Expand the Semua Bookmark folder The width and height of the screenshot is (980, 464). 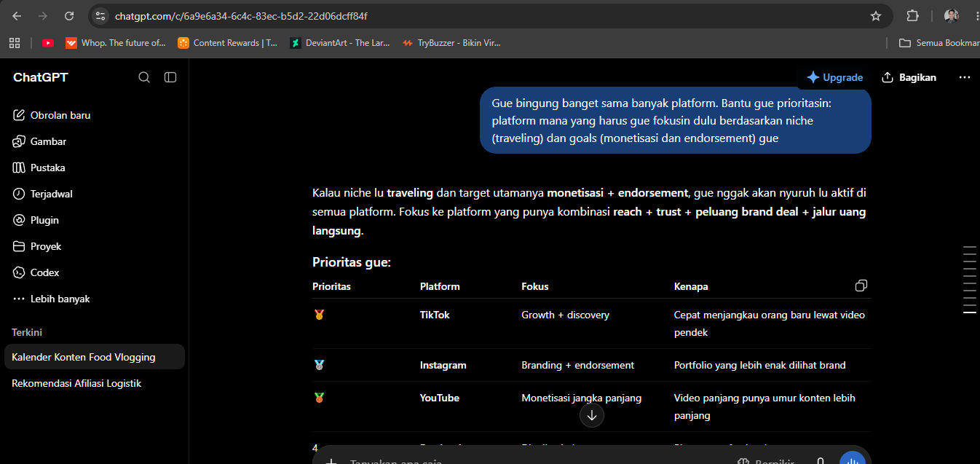938,43
